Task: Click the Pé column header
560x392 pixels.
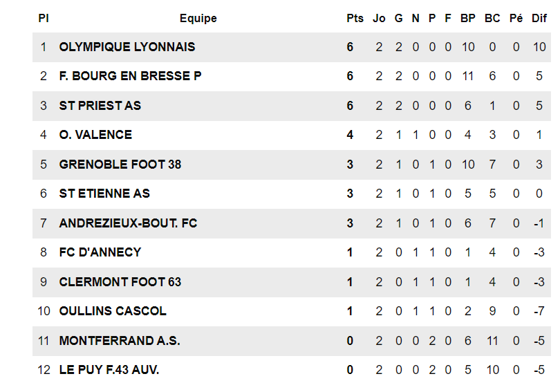Action: pos(516,19)
